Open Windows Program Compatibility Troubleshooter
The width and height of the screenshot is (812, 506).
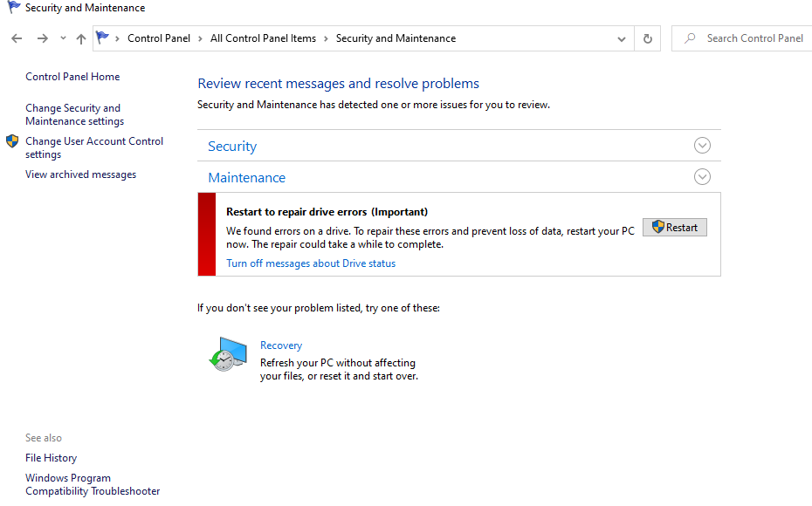click(93, 485)
